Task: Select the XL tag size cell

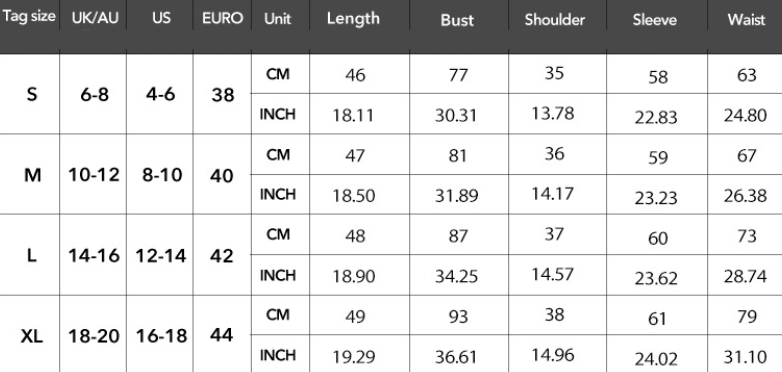Action: [x=31, y=337]
